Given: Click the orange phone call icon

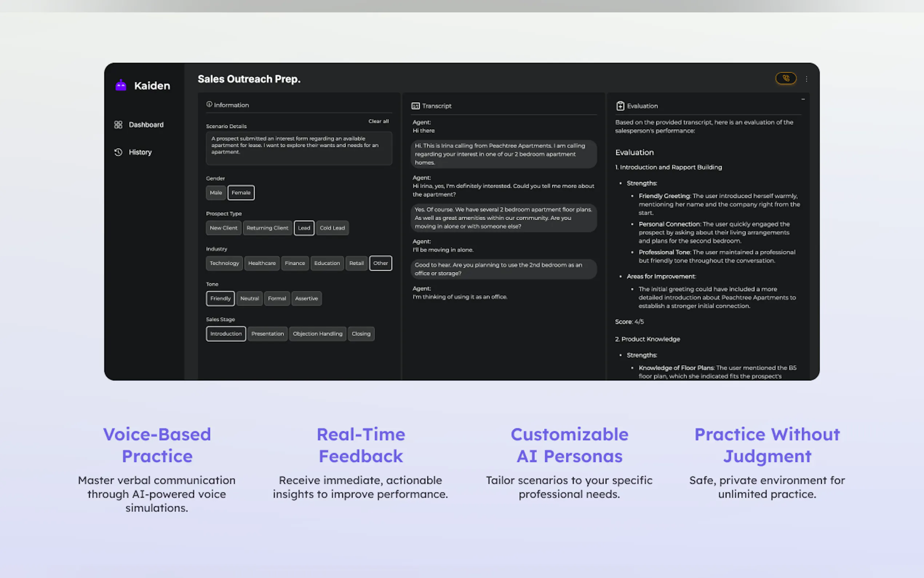Looking at the screenshot, I should click(785, 78).
